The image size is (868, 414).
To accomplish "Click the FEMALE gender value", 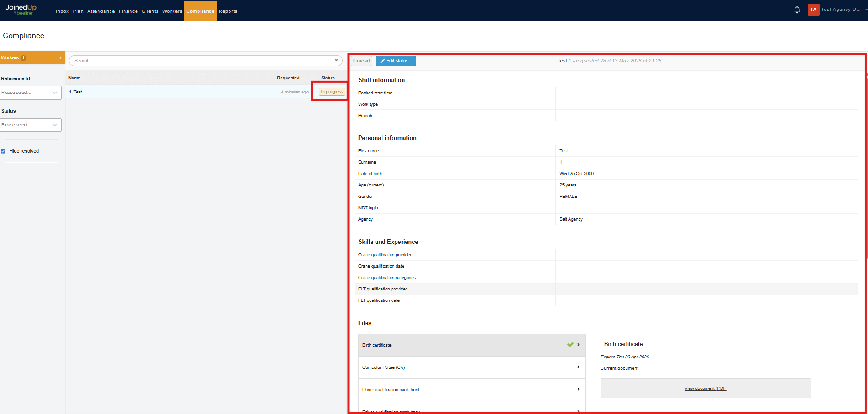I will (x=568, y=197).
